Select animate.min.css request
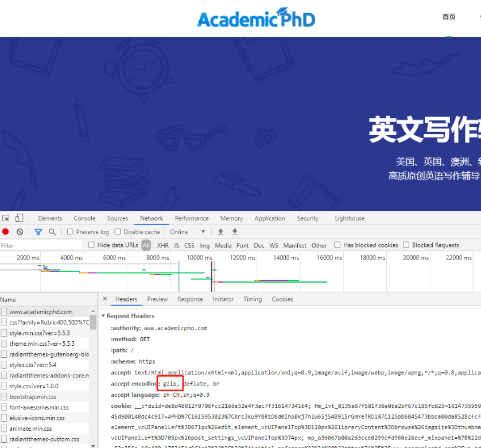 coord(45,428)
